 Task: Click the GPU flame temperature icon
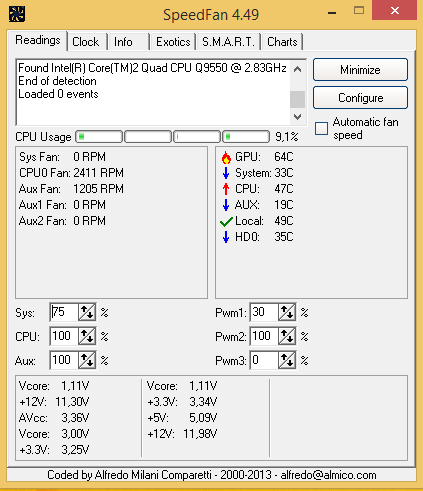[226, 157]
